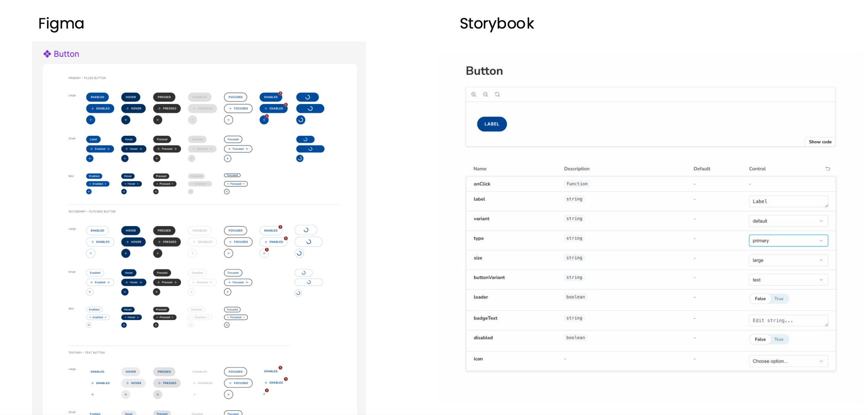
Task: Open the type dropdown showing primary
Action: coord(788,241)
